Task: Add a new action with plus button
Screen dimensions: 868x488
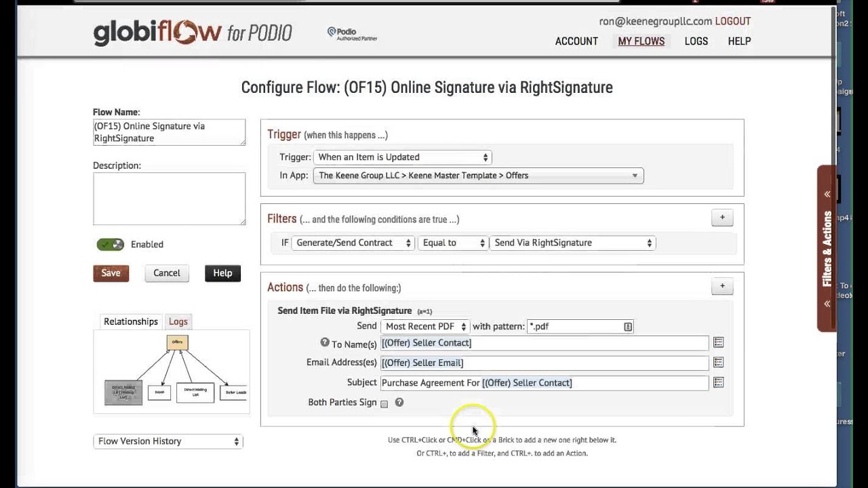Action: coord(722,286)
